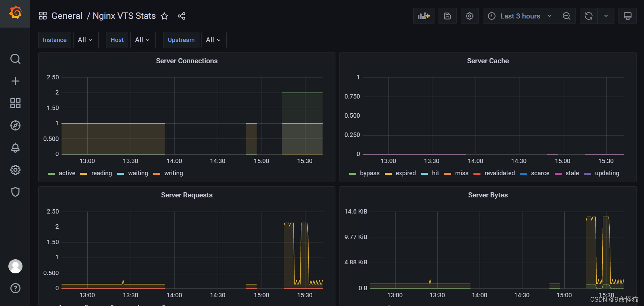
Task: Toggle the revalidated series in Cache legend
Action: coord(500,173)
